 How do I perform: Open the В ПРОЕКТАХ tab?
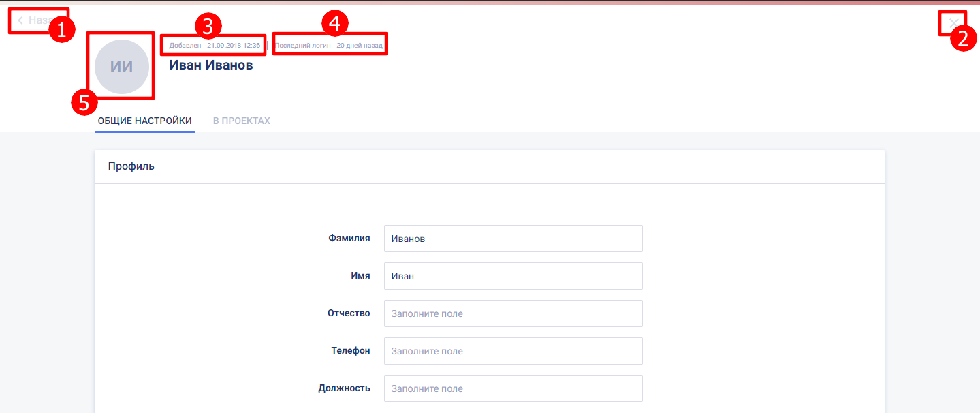pos(241,121)
